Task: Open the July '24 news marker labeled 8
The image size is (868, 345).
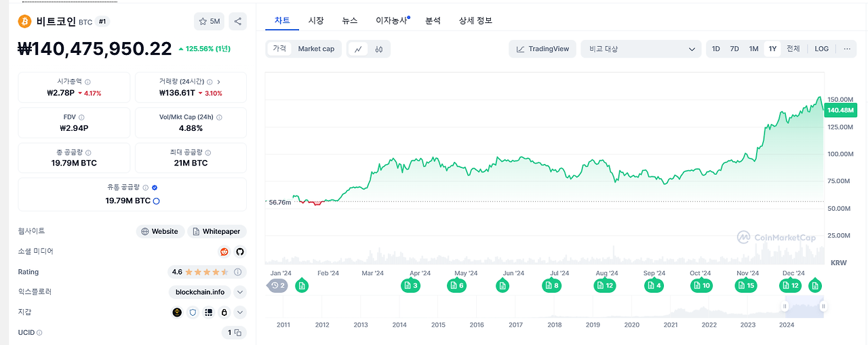Action: [x=552, y=286]
